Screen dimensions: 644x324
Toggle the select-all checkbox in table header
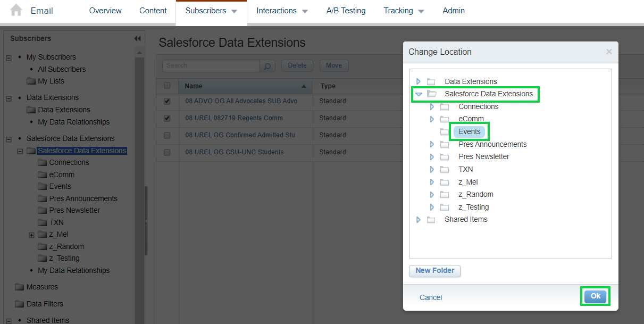pos(168,86)
